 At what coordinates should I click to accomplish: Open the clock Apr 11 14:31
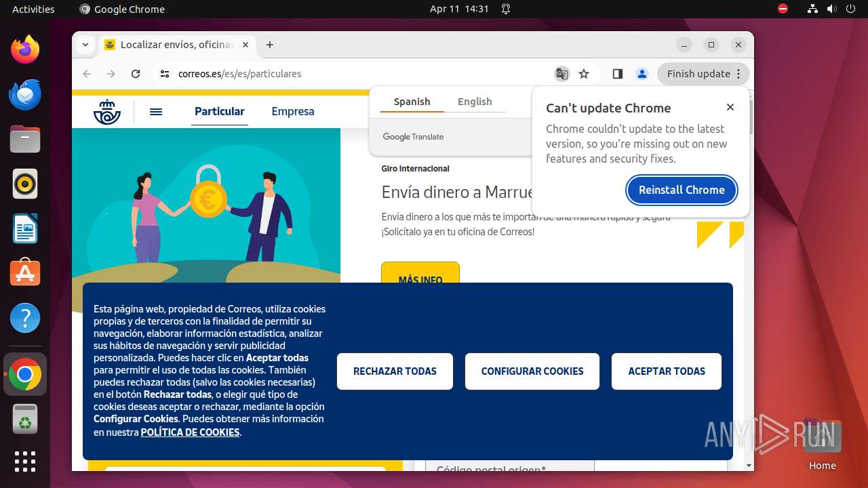pos(459,9)
